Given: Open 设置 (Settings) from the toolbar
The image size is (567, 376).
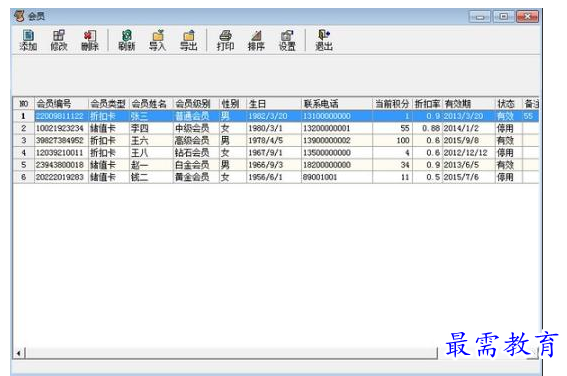Looking at the screenshot, I should pos(287,40).
